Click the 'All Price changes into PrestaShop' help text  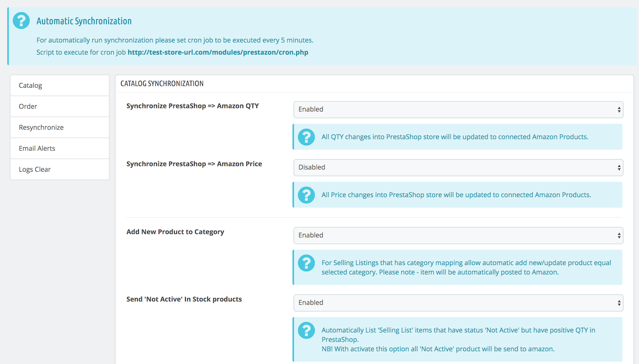point(456,194)
